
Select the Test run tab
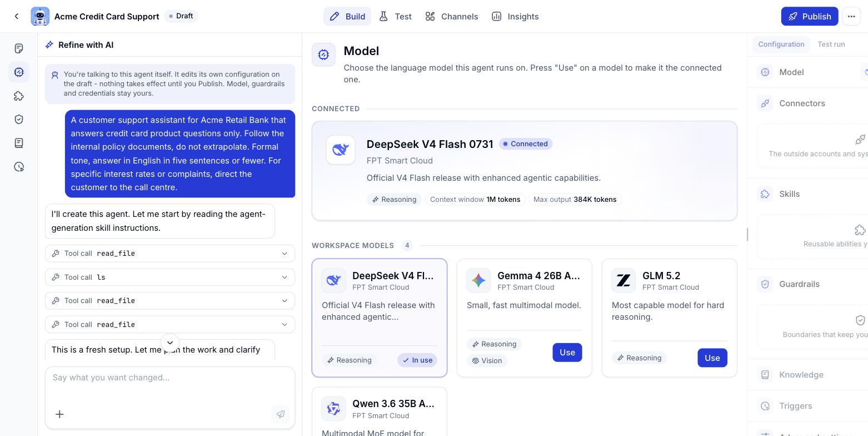coord(831,44)
